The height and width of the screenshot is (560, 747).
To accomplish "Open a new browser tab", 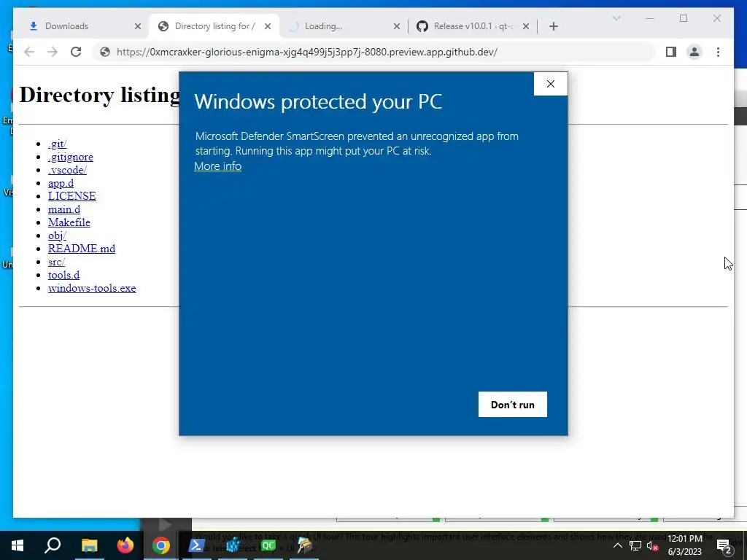I will point(554,26).
